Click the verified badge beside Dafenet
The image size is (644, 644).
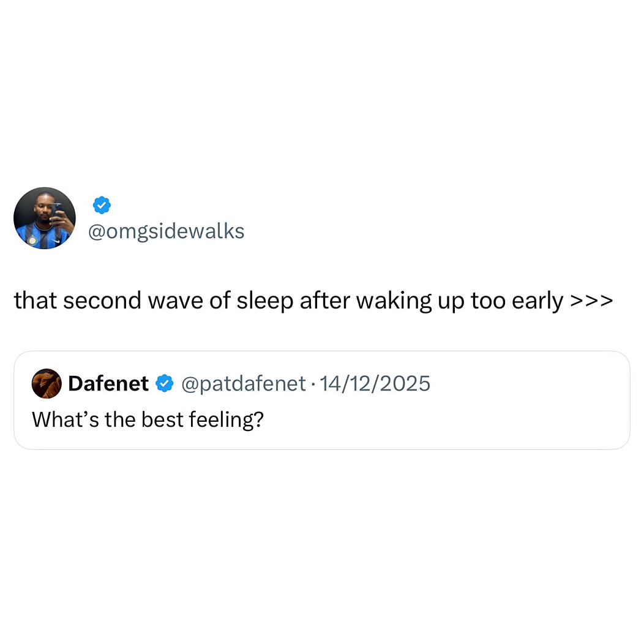coord(164,384)
